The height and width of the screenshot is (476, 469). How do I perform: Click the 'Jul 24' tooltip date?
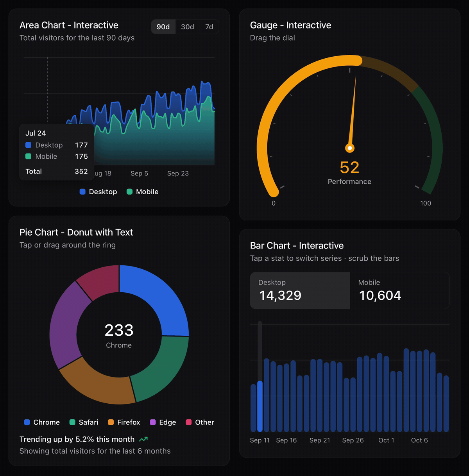tap(36, 133)
